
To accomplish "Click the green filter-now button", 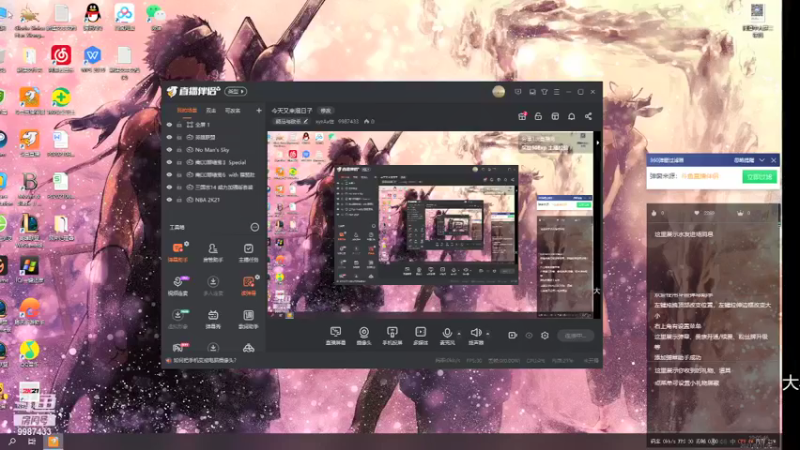I will pos(759,177).
